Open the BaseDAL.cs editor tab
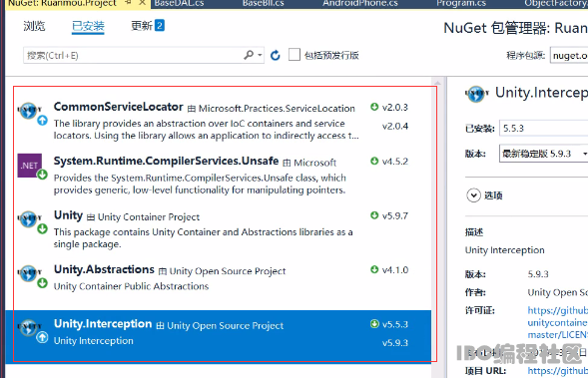Image resolution: width=588 pixels, height=378 pixels. point(179,3)
